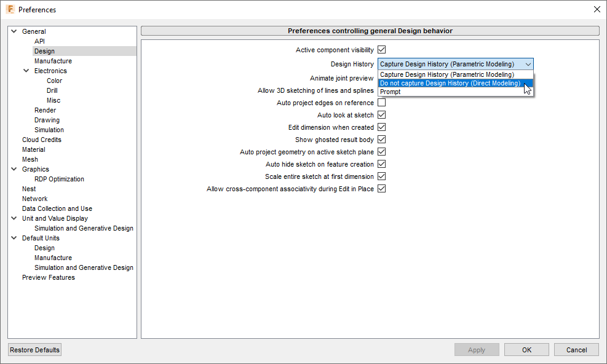Cancel the Preferences dialog

click(576, 349)
